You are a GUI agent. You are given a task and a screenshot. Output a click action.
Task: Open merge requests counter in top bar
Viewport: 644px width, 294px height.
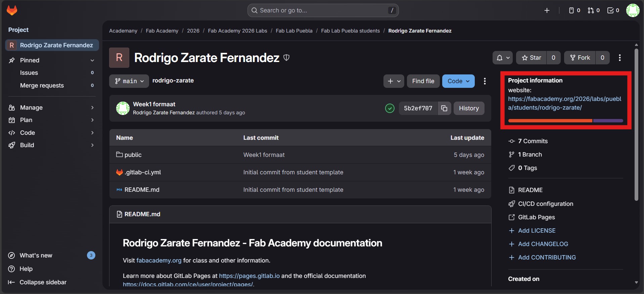[x=594, y=10]
